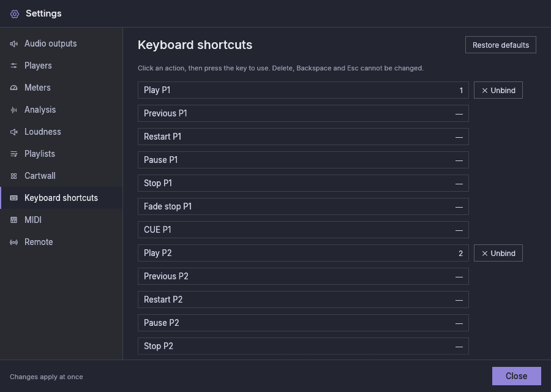The height and width of the screenshot is (392, 551).
Task: Switch to the Players settings section
Action: (x=61, y=66)
